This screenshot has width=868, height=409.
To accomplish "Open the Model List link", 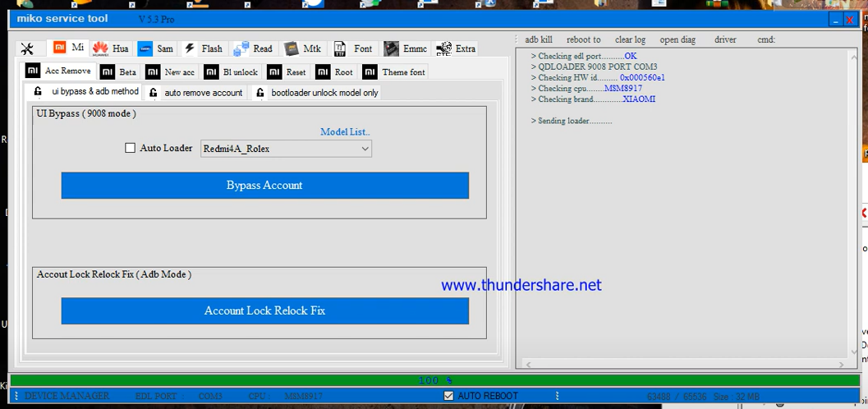I will click(x=346, y=131).
